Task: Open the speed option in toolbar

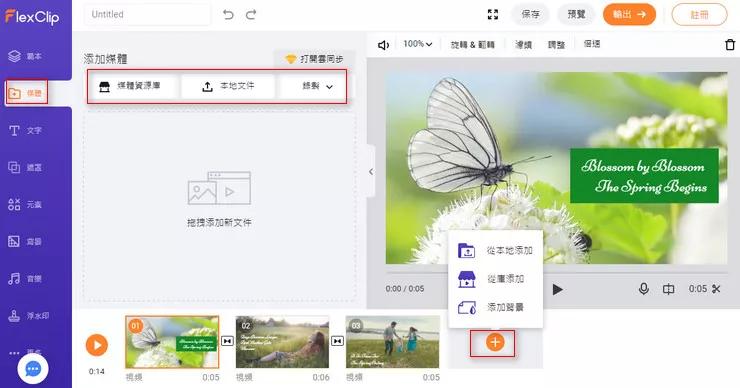Action: click(x=592, y=44)
